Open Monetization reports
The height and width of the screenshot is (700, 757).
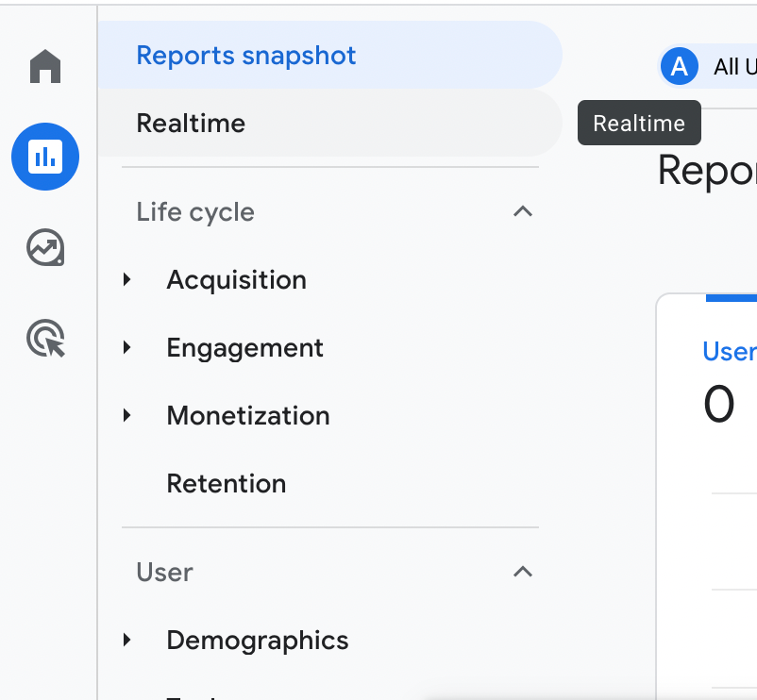(x=248, y=416)
